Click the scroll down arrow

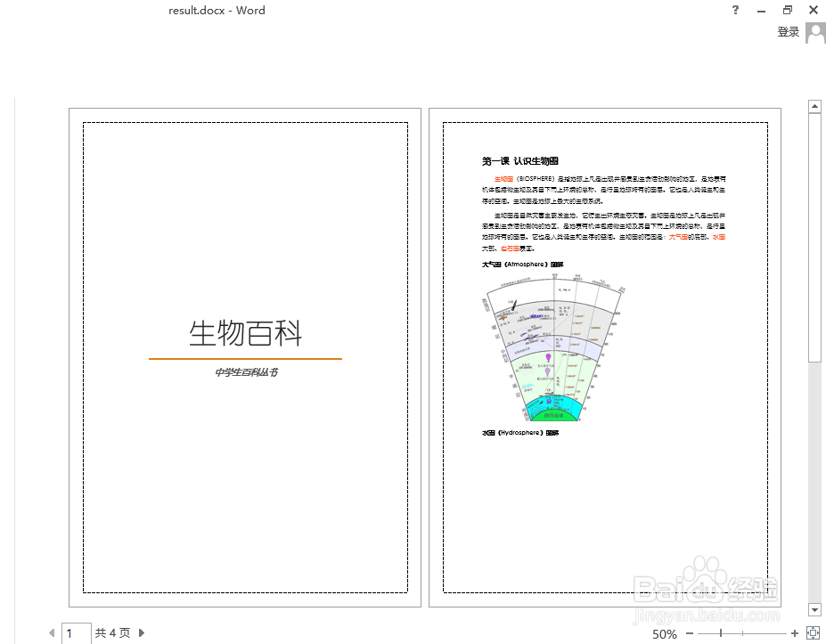pyautogui.click(x=814, y=610)
